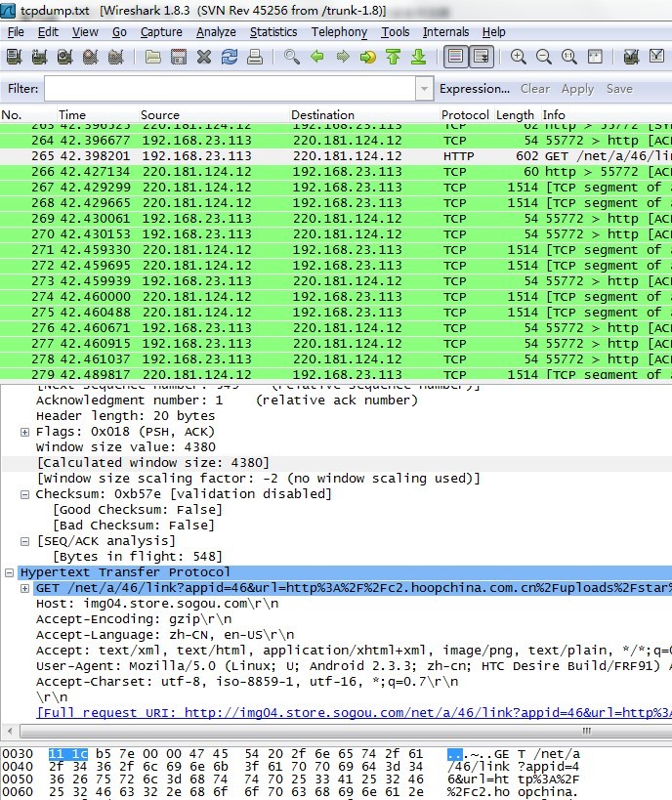The width and height of the screenshot is (672, 800).
Task: Expand the GET /net/a/46/link request line
Action: pyautogui.click(x=24, y=588)
